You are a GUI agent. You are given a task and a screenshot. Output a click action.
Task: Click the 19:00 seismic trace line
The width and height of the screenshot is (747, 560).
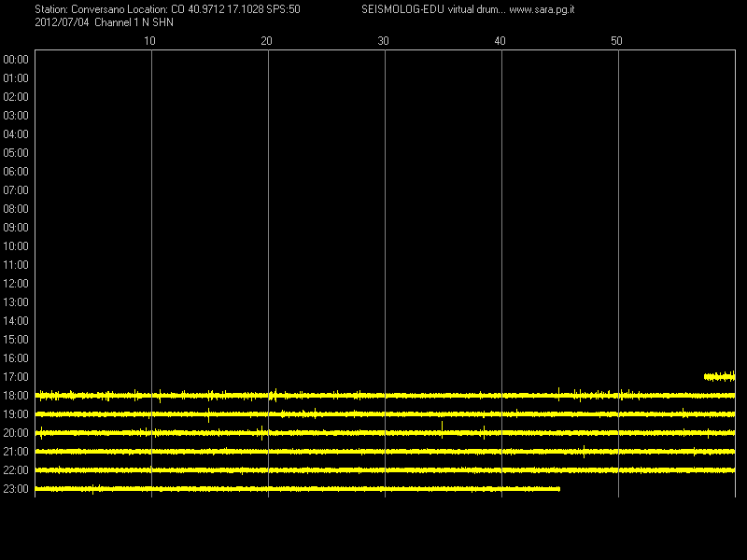pos(385,414)
